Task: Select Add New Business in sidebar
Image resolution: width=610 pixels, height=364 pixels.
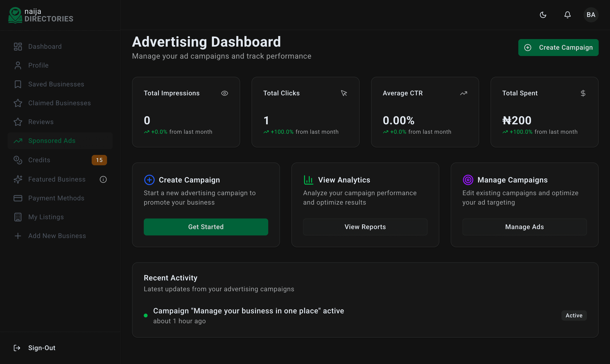Action: pyautogui.click(x=57, y=236)
